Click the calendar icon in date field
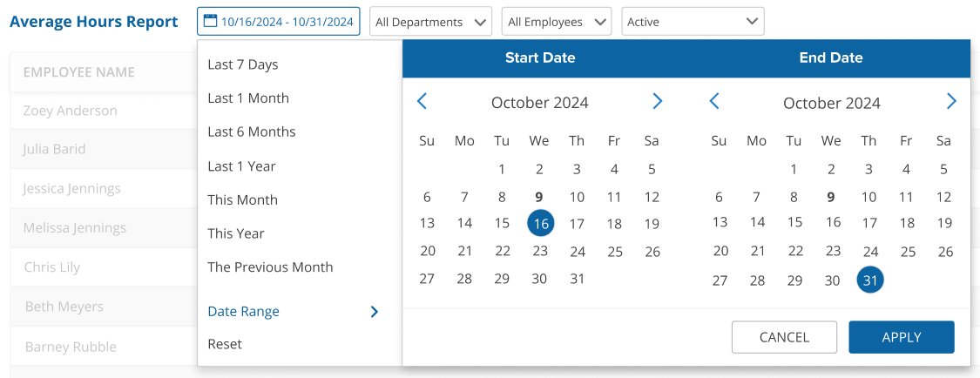980x378 pixels. point(211,21)
